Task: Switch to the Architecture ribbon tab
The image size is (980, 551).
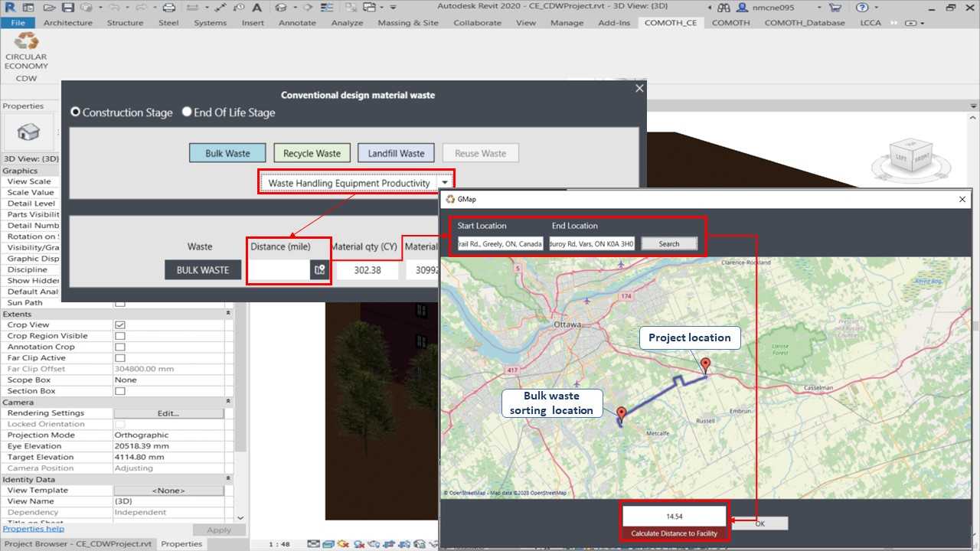Action: pos(68,23)
